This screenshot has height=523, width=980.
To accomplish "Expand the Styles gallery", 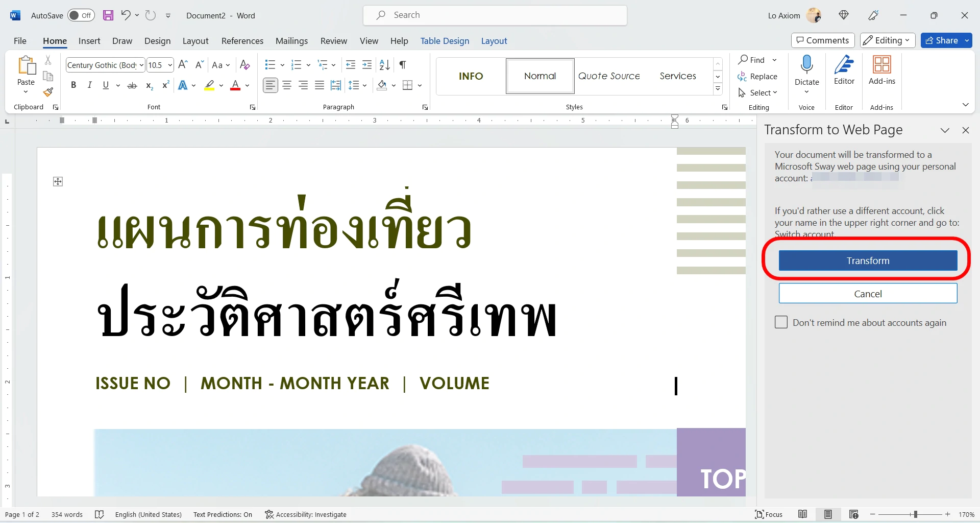I will pos(718,89).
